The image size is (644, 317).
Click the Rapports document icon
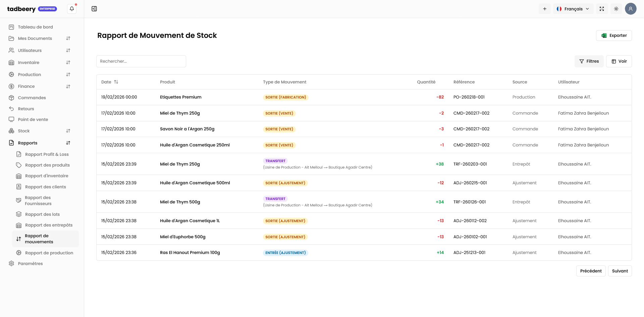pos(11,143)
